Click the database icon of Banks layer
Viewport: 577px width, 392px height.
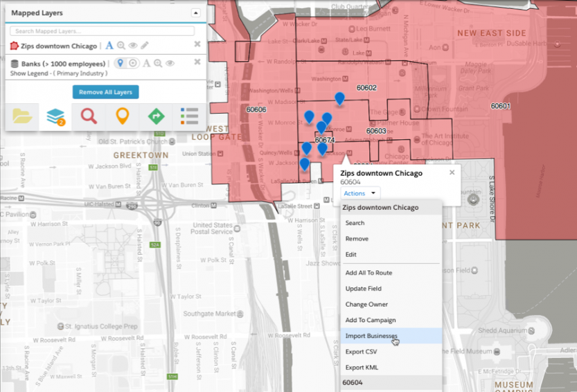[x=15, y=64]
